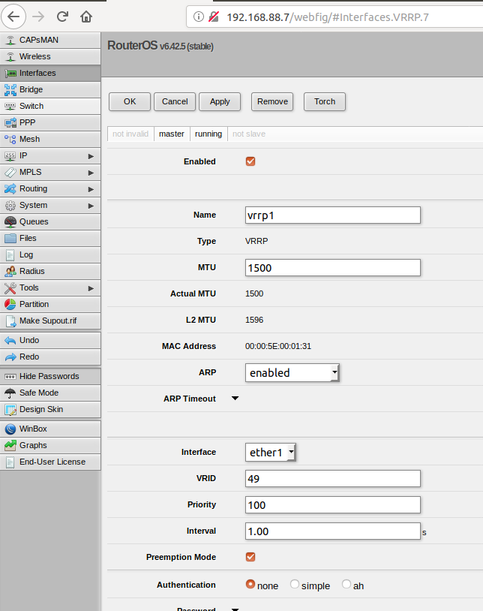Click the browser forward arrow icon
The image size is (483, 611).
coord(38,17)
